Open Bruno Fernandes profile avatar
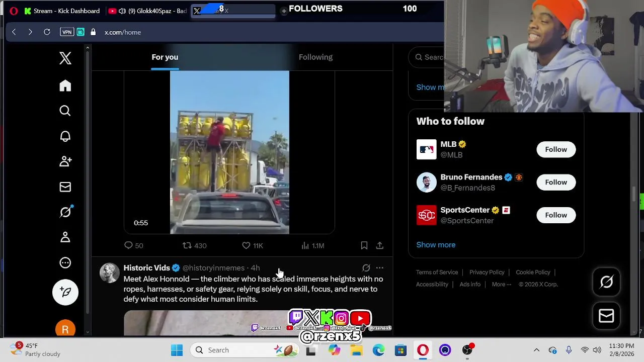This screenshot has height=362, width=644. pyautogui.click(x=427, y=182)
